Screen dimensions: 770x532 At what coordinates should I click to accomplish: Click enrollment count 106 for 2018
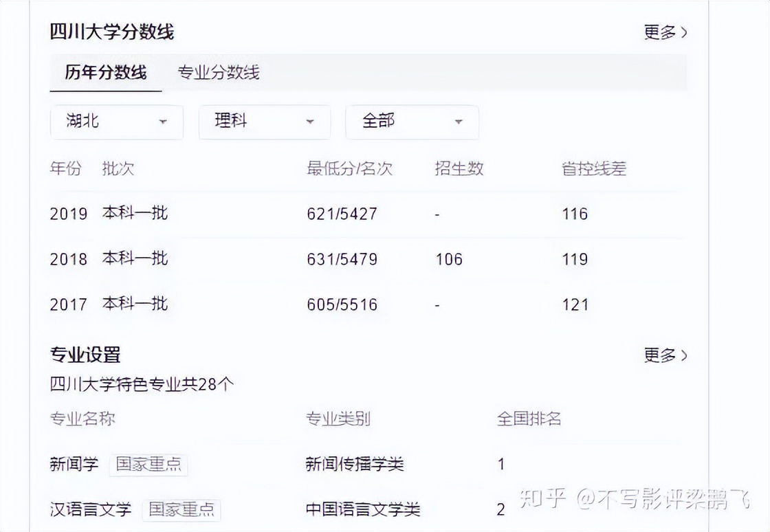449,259
